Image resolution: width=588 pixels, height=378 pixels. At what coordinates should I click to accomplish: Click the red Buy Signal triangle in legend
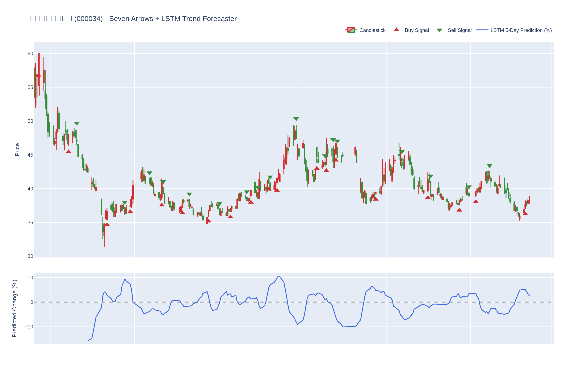396,30
